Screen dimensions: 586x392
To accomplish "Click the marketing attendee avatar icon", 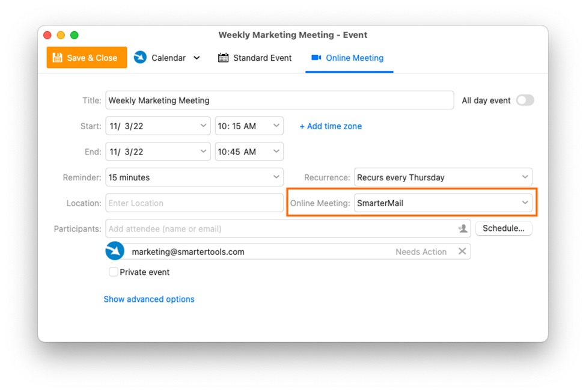I will [115, 251].
